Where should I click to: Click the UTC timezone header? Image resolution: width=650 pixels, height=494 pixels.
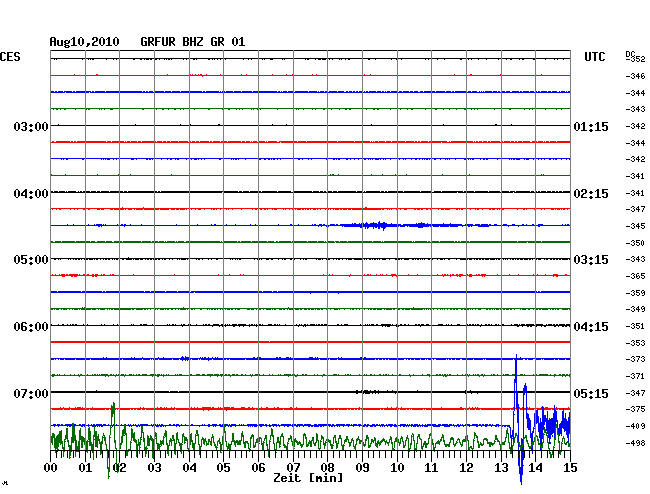(594, 57)
